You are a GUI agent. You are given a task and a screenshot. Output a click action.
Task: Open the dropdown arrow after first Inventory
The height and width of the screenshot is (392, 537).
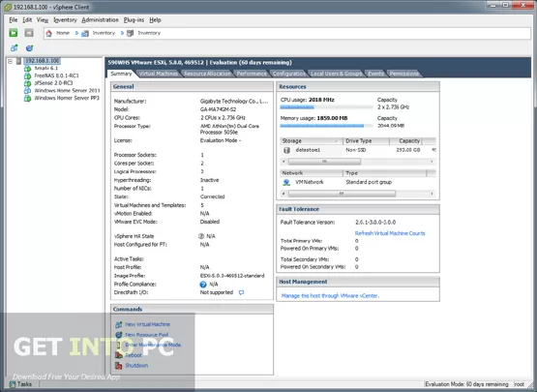click(122, 33)
